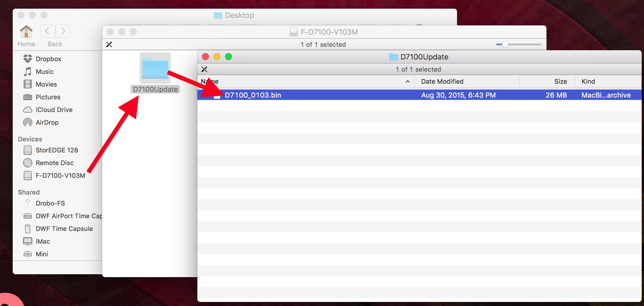Toggle toolbar customize icon in F-D7100-V103M window
Image resolution: width=644 pixels, height=306 pixels.
point(109,44)
